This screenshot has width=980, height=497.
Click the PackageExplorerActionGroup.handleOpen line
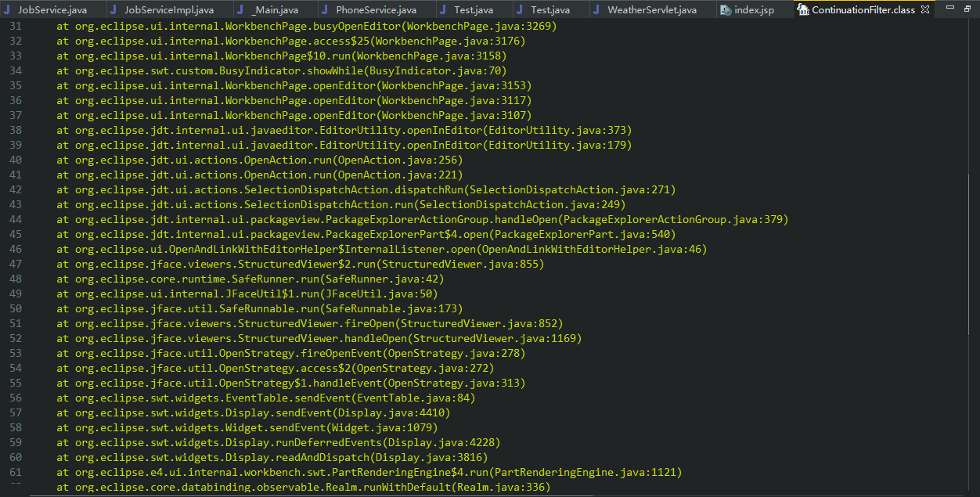click(423, 219)
